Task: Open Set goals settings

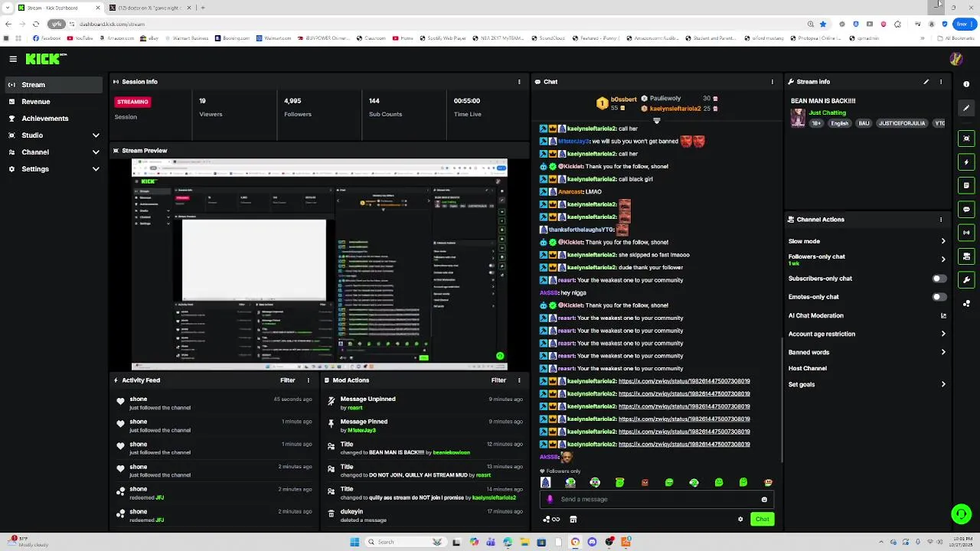Action: pos(867,384)
